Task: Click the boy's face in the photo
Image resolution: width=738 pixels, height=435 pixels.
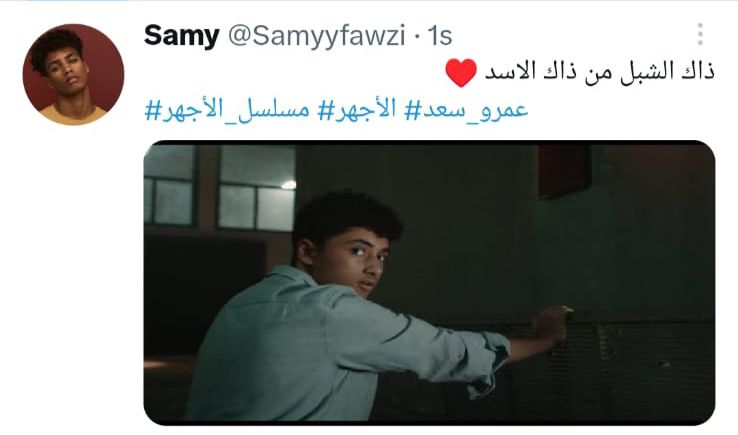Action: click(x=362, y=261)
